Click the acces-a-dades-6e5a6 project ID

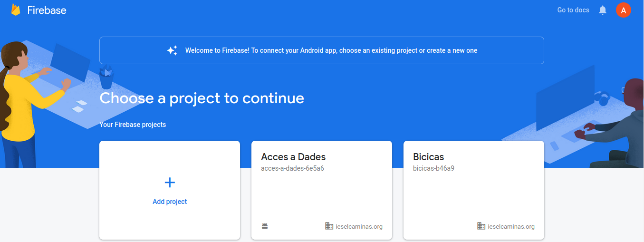pyautogui.click(x=292, y=168)
